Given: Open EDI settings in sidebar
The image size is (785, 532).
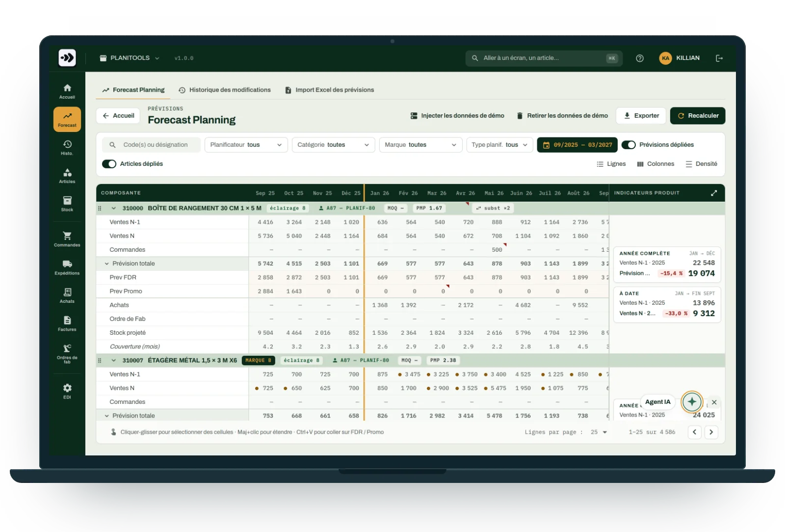Looking at the screenshot, I should [67, 391].
